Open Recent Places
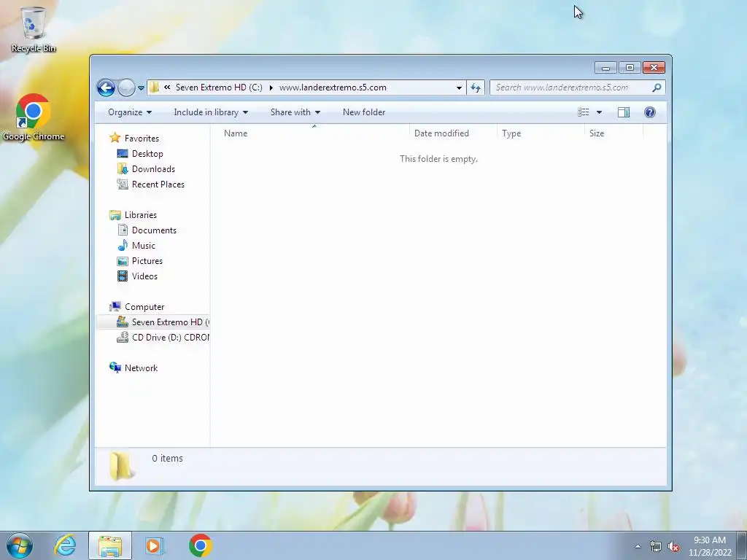 click(x=158, y=184)
